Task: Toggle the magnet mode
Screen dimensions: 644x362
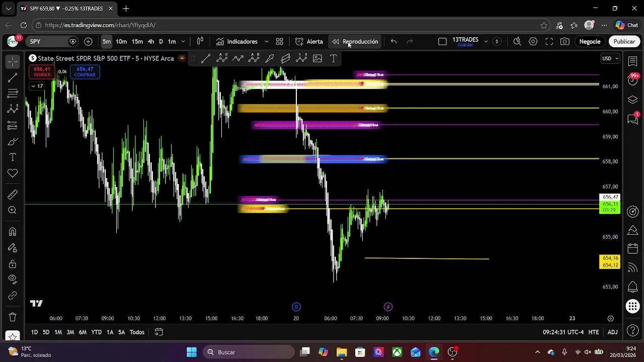Action: click(x=13, y=232)
